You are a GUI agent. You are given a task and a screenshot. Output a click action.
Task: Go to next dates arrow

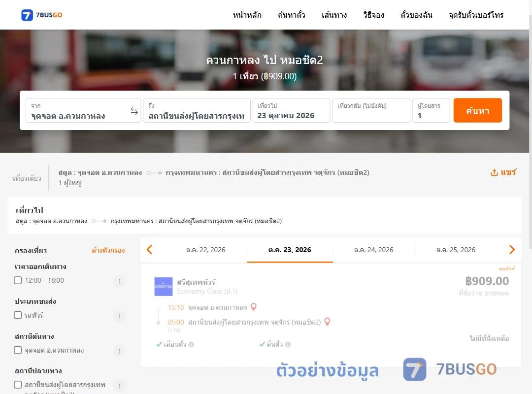pyautogui.click(x=512, y=250)
